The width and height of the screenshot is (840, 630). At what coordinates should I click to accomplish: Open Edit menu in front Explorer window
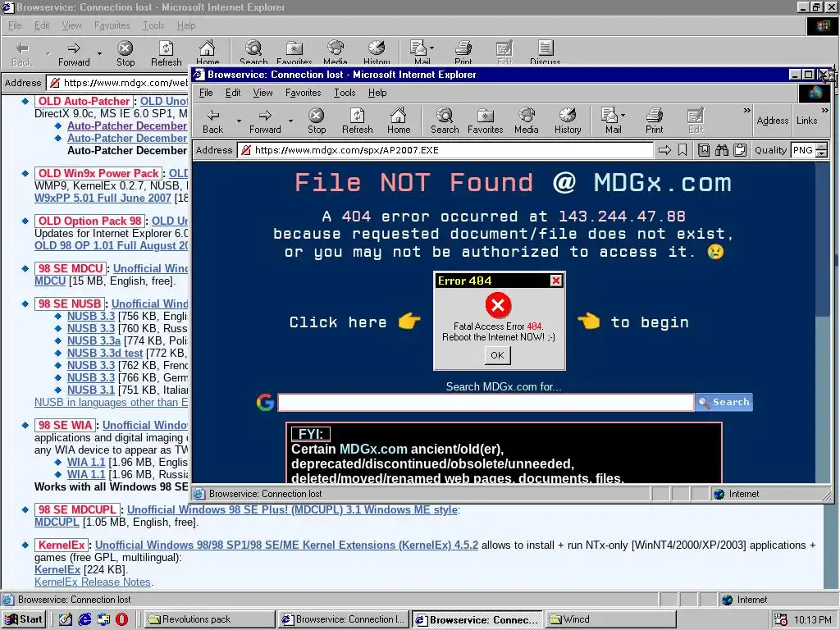point(232,93)
